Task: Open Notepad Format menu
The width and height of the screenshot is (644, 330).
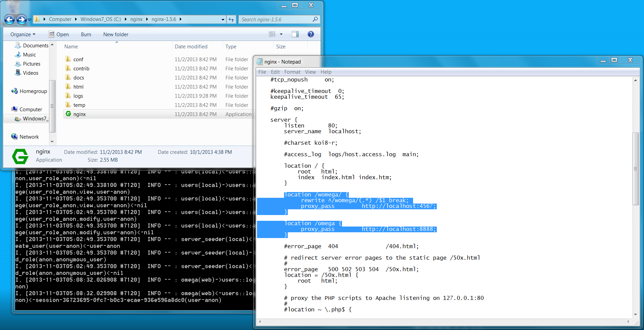Action: tap(292, 72)
